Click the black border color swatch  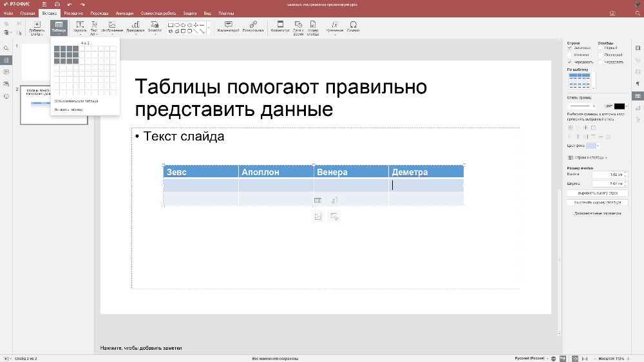point(619,106)
